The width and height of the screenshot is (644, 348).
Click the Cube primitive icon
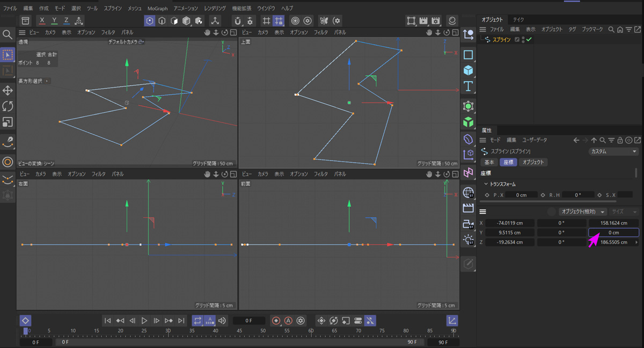click(469, 70)
